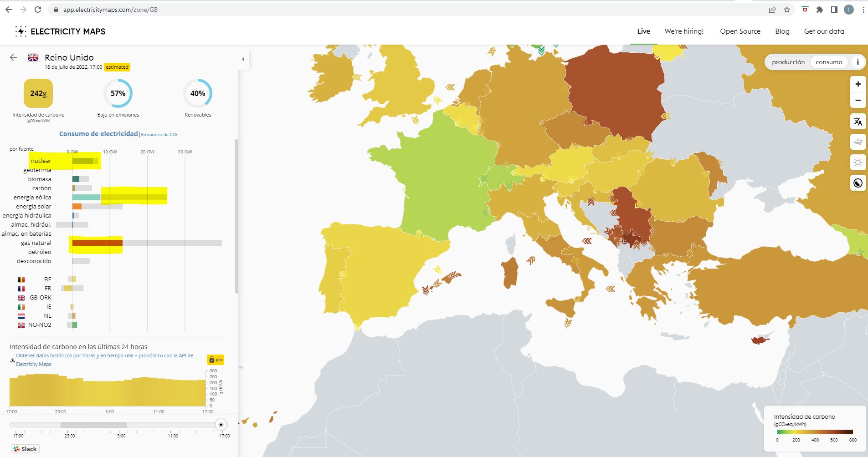Select the nuclear row in the chart

(116, 161)
